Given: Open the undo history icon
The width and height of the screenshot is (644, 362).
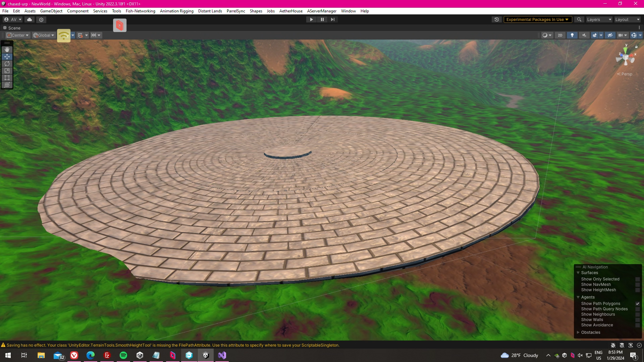Looking at the screenshot, I should coord(497,19).
